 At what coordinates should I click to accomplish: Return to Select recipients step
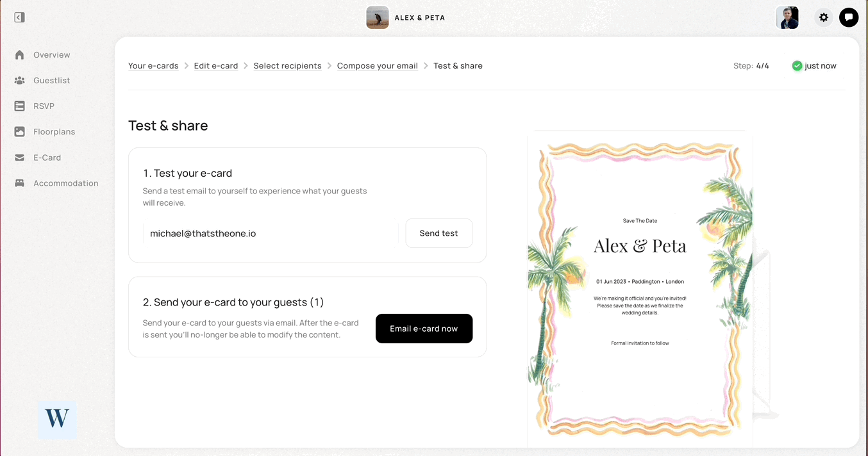click(288, 66)
